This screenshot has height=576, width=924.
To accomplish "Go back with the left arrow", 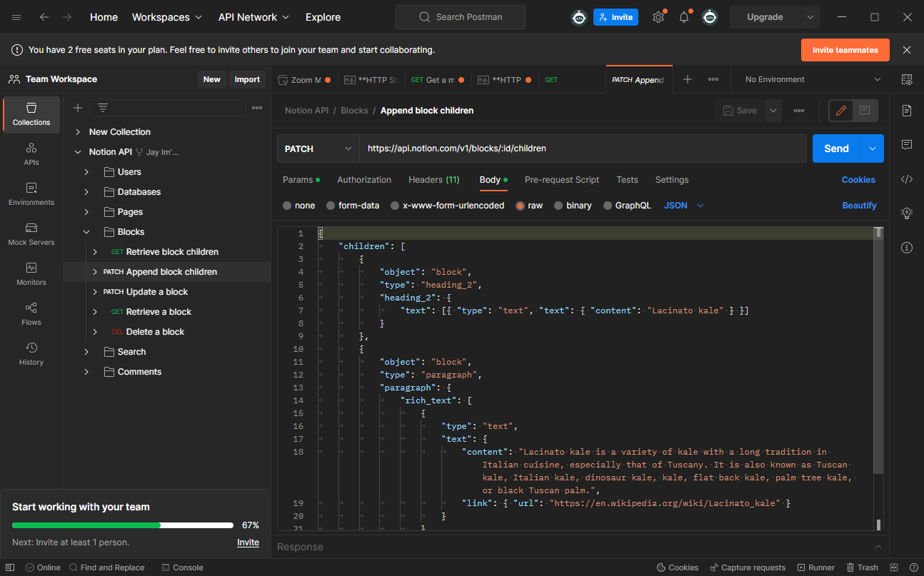I will click(x=44, y=17).
